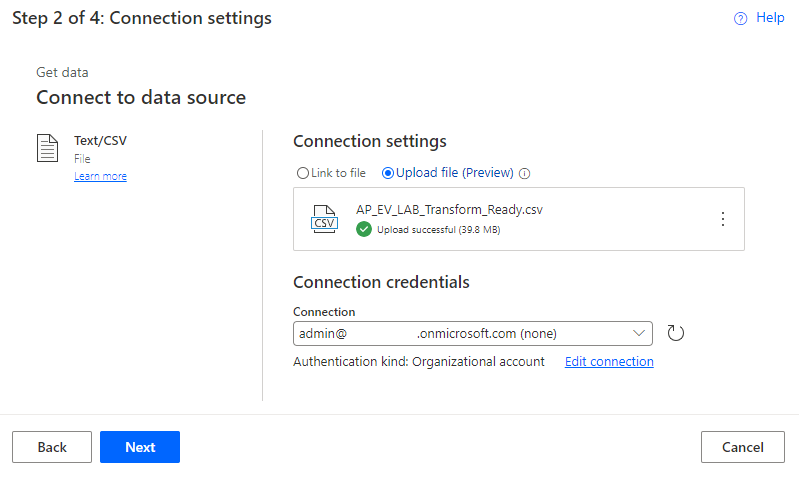This screenshot has height=482, width=799.
Task: Open the Learn more link under Text/CSV
Action: [100, 177]
